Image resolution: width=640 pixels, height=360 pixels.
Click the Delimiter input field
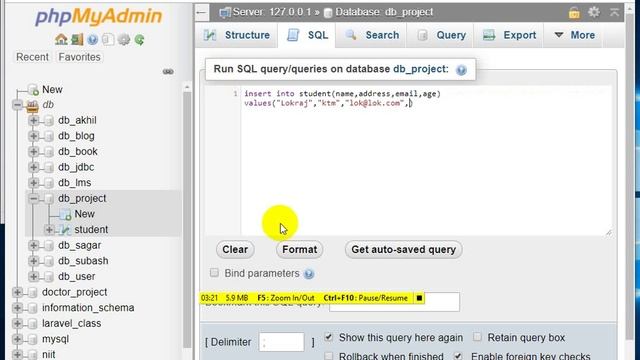[x=282, y=342]
